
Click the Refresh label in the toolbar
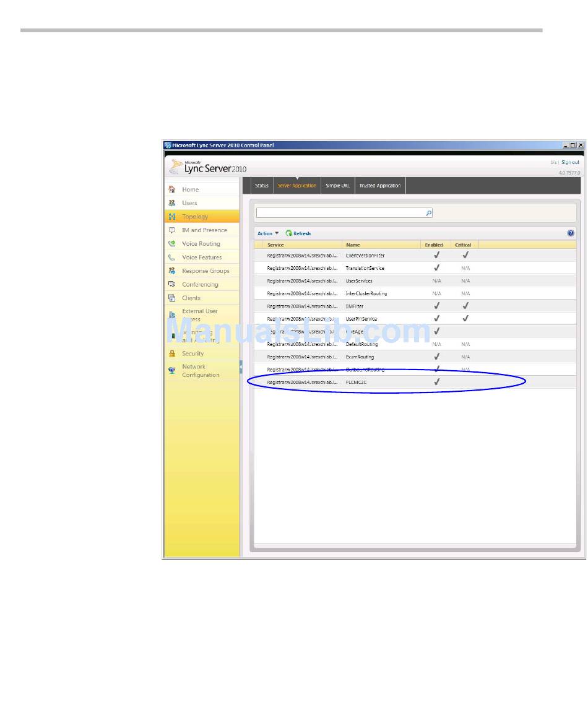[x=301, y=233]
